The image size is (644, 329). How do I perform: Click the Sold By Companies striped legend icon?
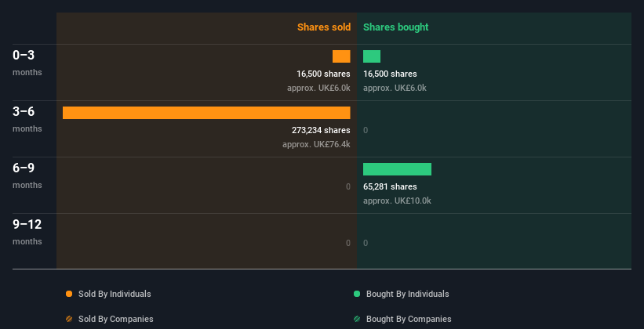69,319
